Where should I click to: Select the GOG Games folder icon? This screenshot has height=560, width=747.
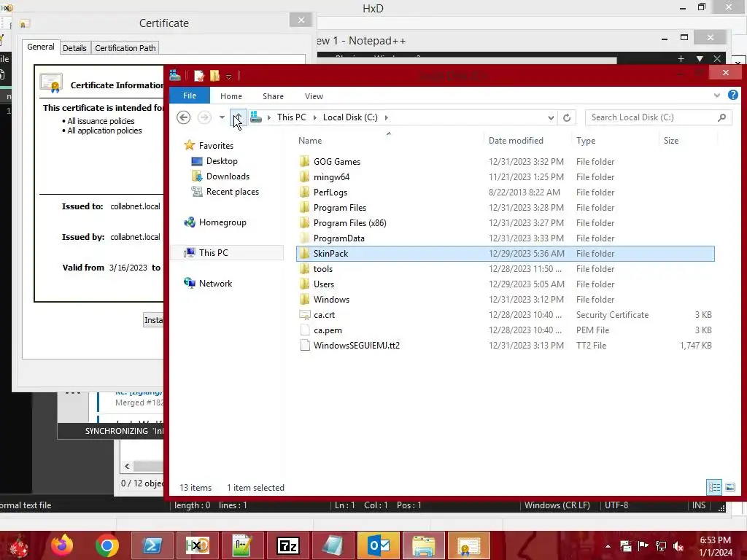305,161
